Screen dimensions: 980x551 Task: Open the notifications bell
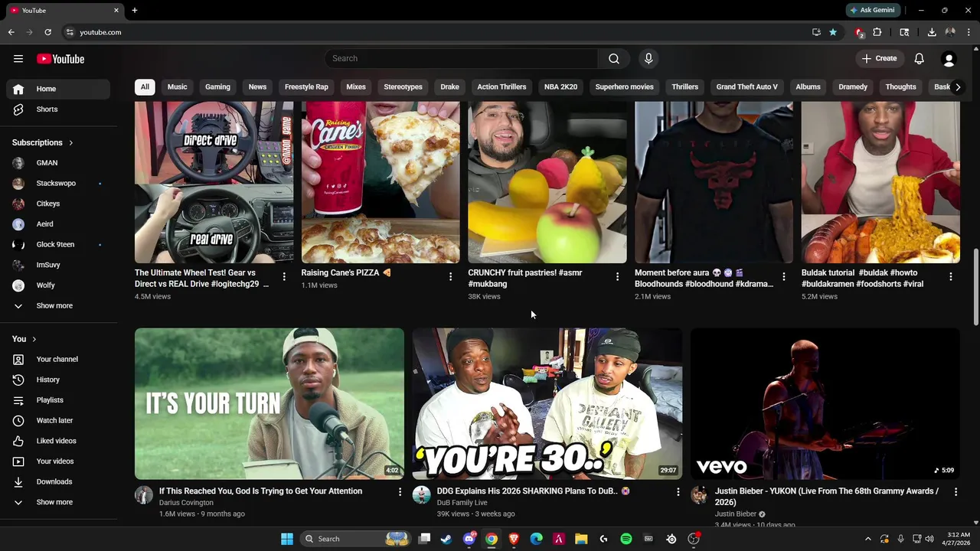920,59
